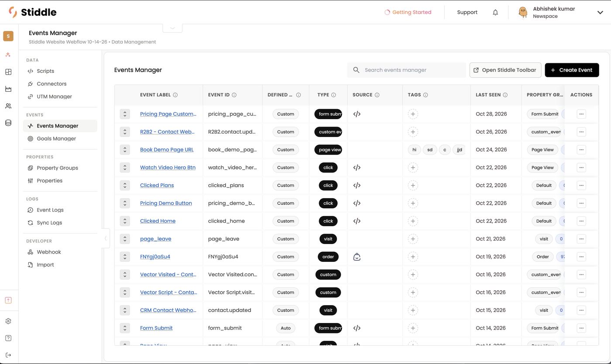
Task: Click Open Stiddle Toolbar button
Action: click(505, 70)
